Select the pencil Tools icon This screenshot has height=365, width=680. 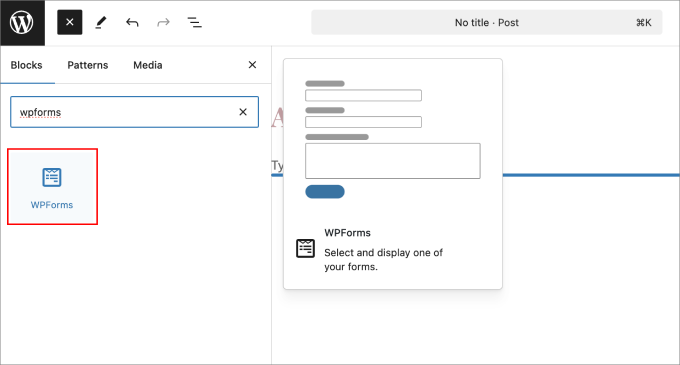click(101, 23)
